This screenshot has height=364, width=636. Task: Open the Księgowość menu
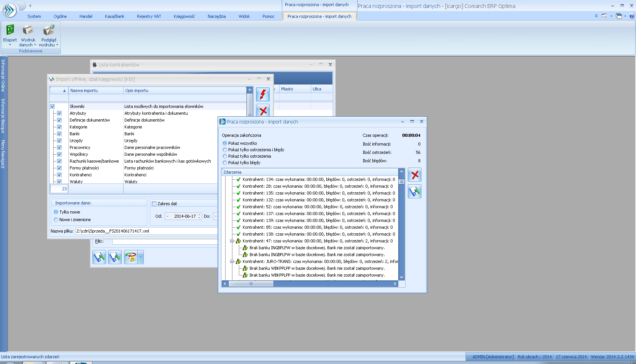click(184, 16)
